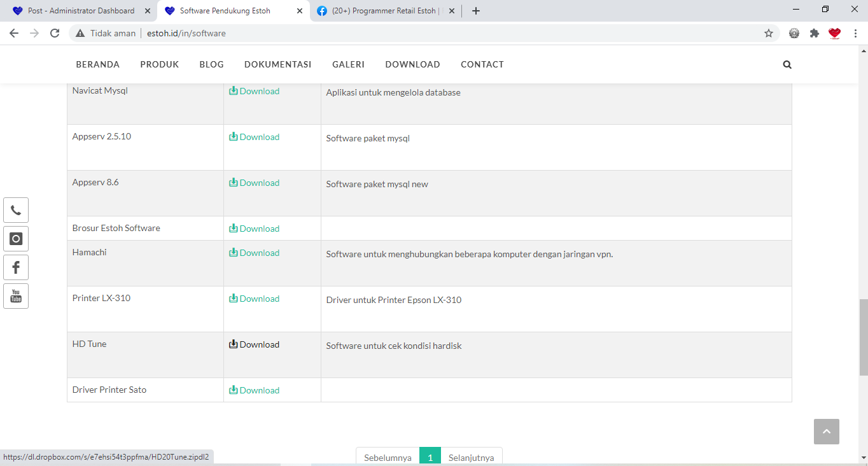Click the back-to-top arrow button
868x466 pixels.
pyautogui.click(x=827, y=432)
